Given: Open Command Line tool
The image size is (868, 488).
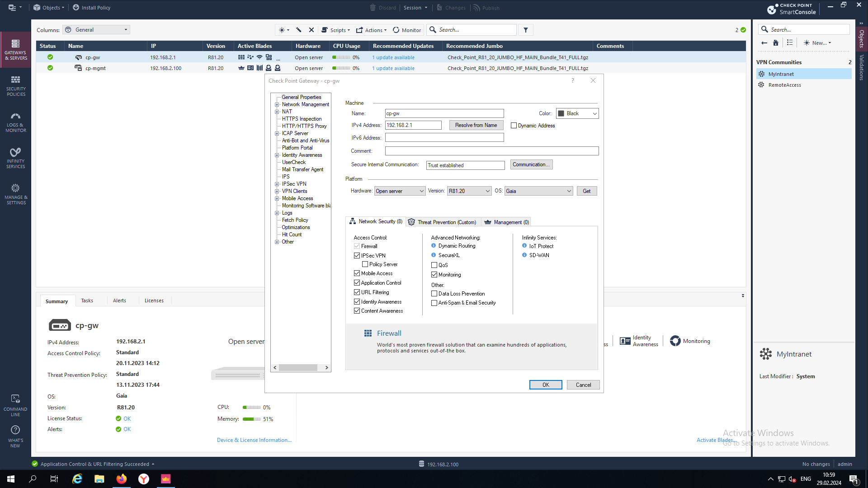Looking at the screenshot, I should (15, 405).
